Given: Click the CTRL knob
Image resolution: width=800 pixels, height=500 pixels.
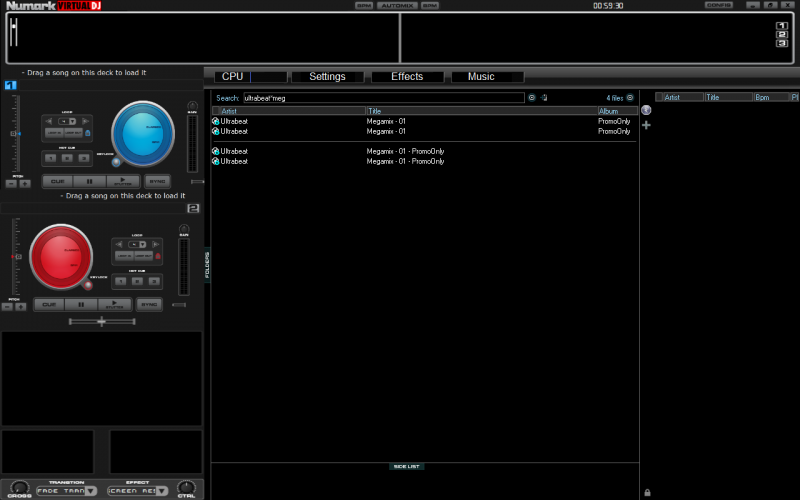Looking at the screenshot, I should 186,488.
